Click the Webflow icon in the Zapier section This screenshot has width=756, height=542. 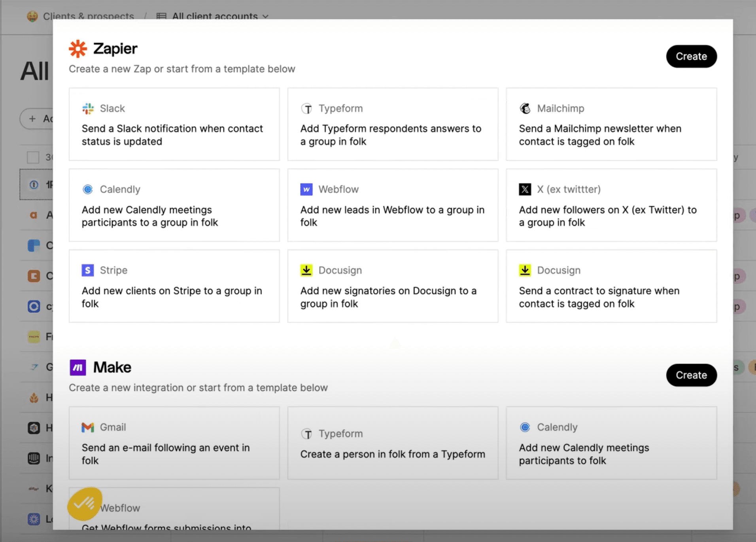(x=306, y=190)
